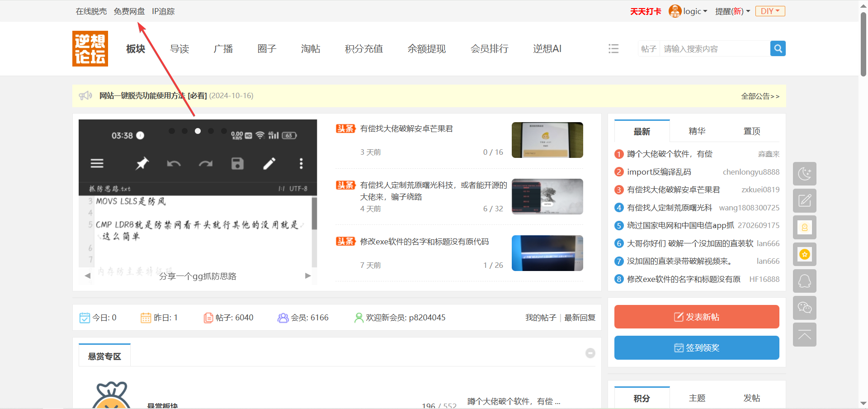Open the 导读 navigation item
Viewport: 868px width, 409px height.
(179, 49)
